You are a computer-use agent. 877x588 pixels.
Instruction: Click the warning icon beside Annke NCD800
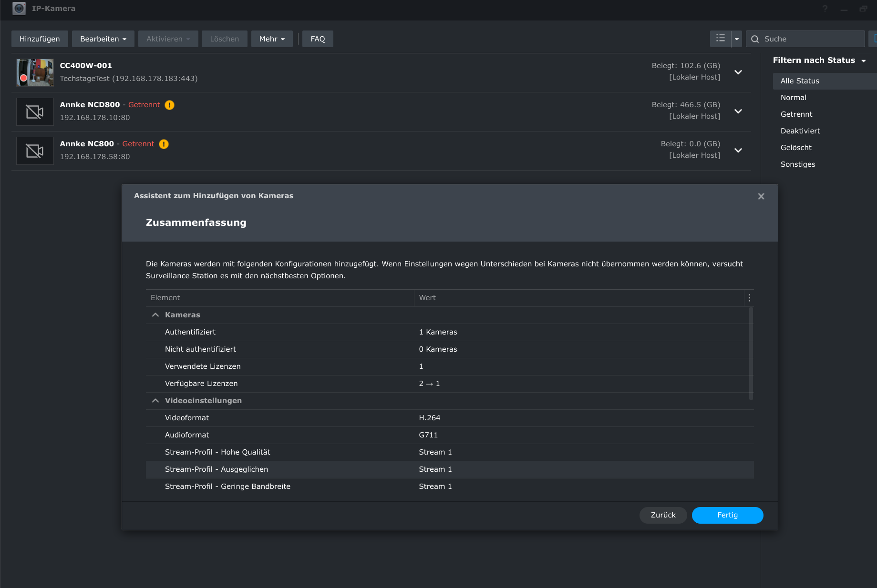click(170, 105)
